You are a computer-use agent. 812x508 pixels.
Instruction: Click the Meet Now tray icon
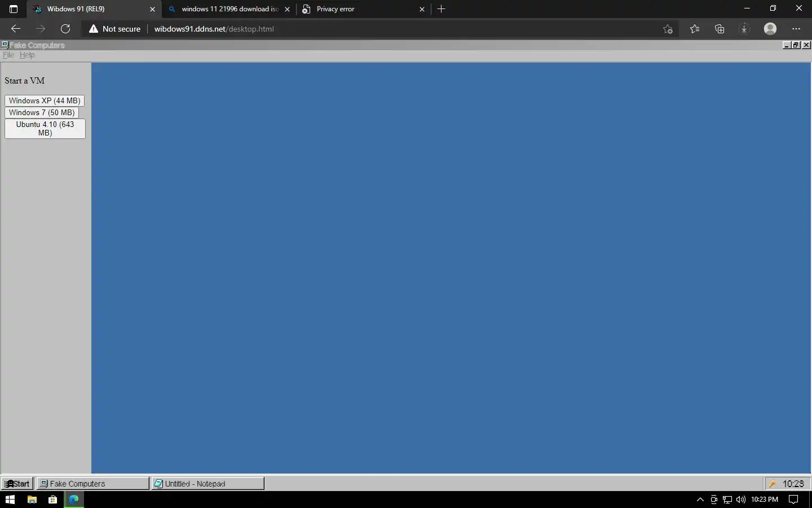[x=714, y=500]
